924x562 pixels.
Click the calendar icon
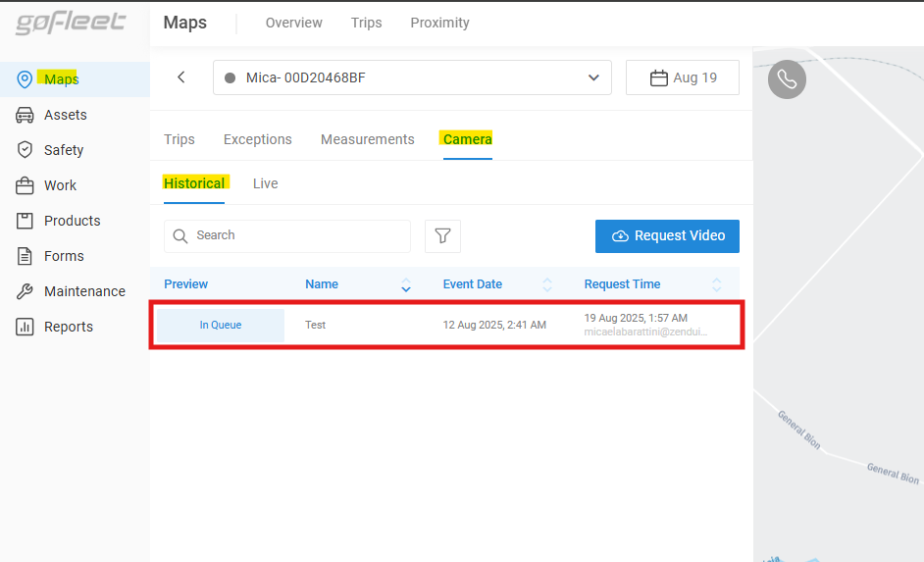tap(658, 77)
